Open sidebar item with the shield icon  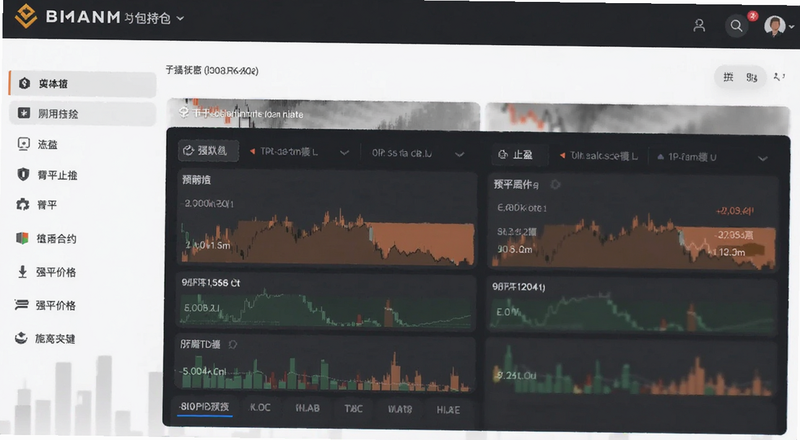click(x=47, y=175)
